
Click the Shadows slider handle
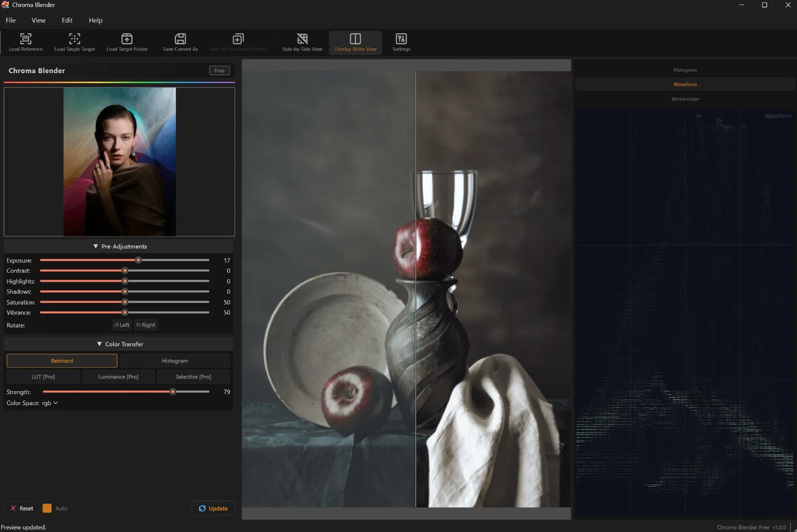(125, 292)
